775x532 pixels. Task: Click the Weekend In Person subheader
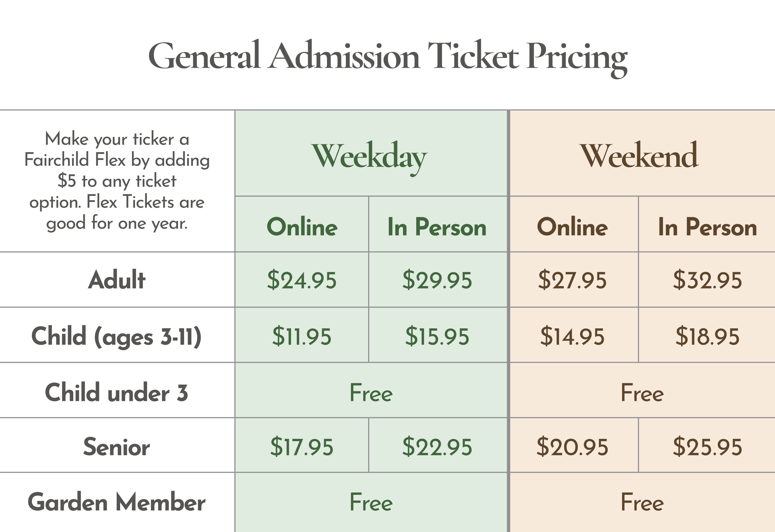click(x=707, y=227)
